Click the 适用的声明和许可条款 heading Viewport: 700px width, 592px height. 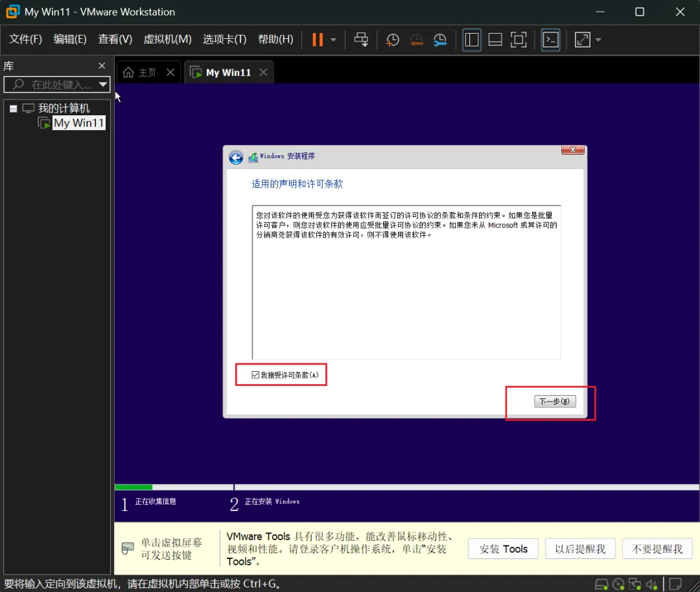coord(297,184)
